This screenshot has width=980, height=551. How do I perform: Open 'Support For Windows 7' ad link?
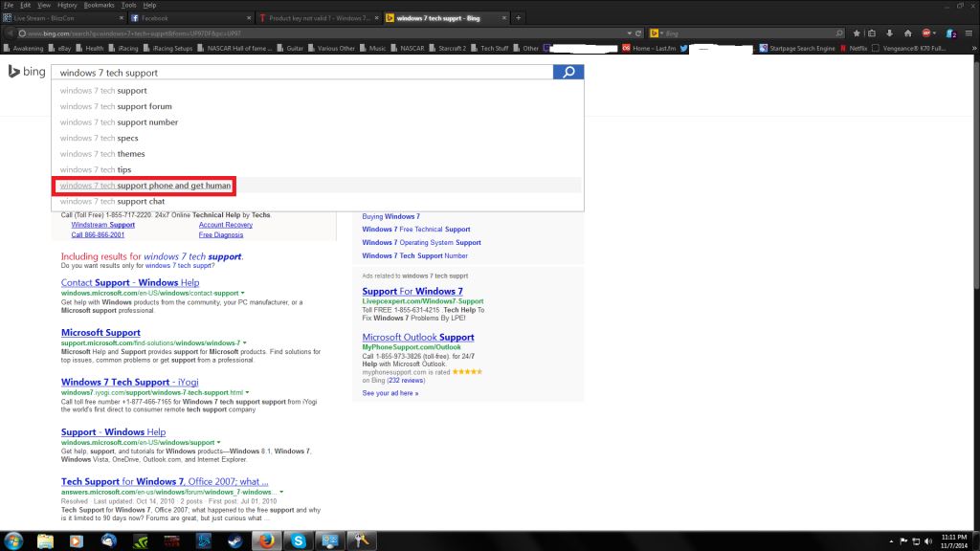[x=412, y=291]
